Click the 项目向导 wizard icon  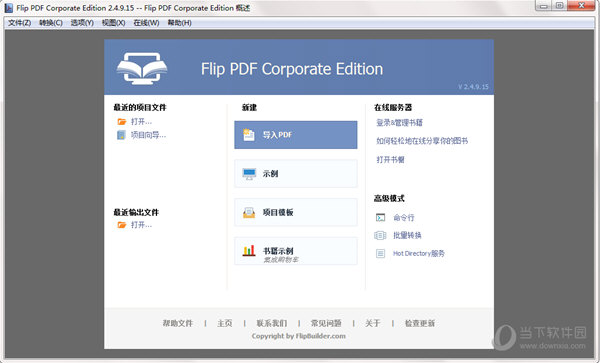(121, 135)
